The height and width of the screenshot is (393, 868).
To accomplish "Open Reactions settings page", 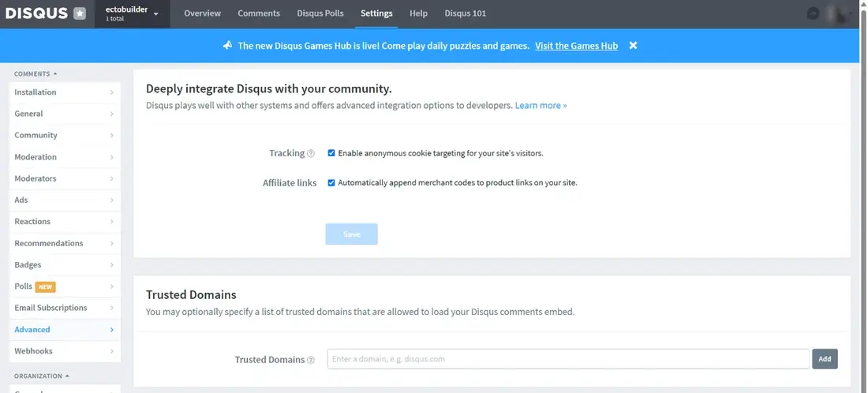I will coord(65,222).
